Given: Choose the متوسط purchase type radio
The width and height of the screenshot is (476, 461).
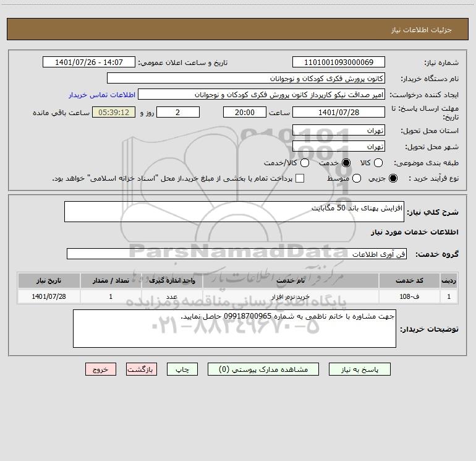Looking at the screenshot, I should point(357,178).
